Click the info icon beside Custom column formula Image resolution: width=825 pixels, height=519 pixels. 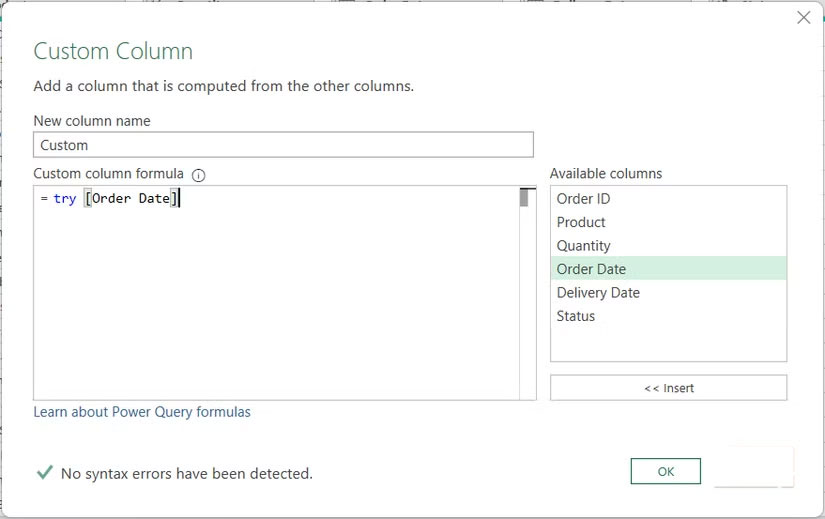click(198, 175)
